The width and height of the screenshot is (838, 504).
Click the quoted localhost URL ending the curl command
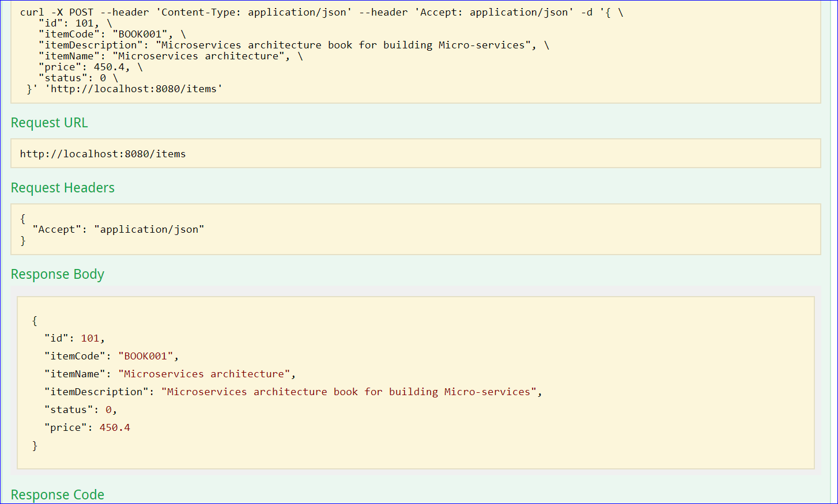click(134, 89)
